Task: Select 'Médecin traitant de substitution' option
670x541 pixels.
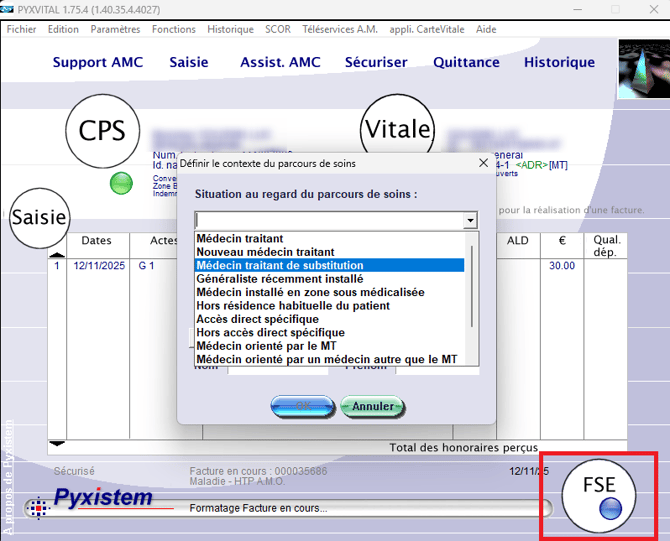Action: 330,266
